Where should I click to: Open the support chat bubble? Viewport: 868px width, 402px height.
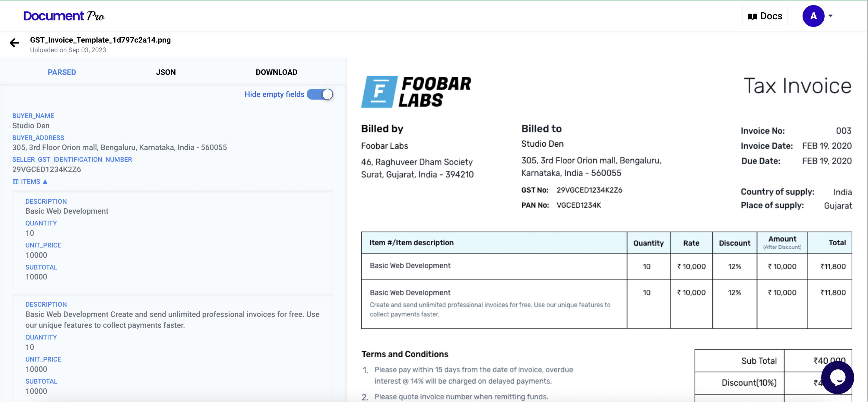click(838, 378)
